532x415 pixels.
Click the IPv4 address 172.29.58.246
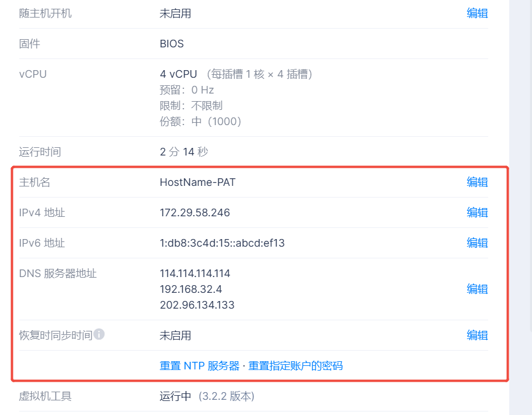click(194, 213)
